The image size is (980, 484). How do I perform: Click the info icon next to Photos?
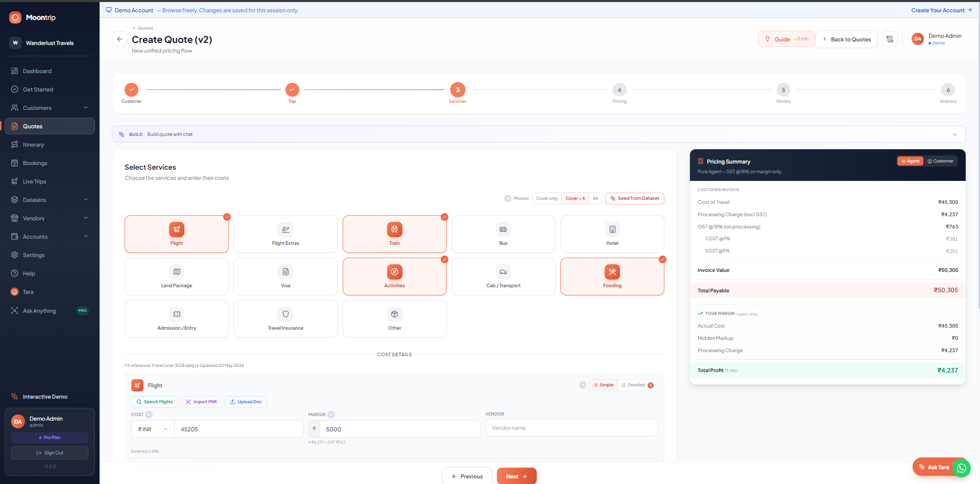coord(508,198)
